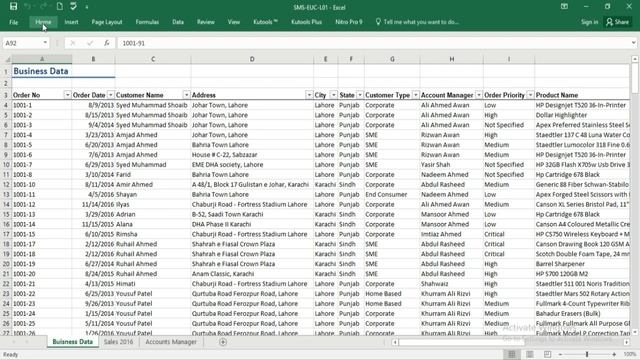
Task: Switch to Page Break Preview icon
Action: click(x=547, y=354)
